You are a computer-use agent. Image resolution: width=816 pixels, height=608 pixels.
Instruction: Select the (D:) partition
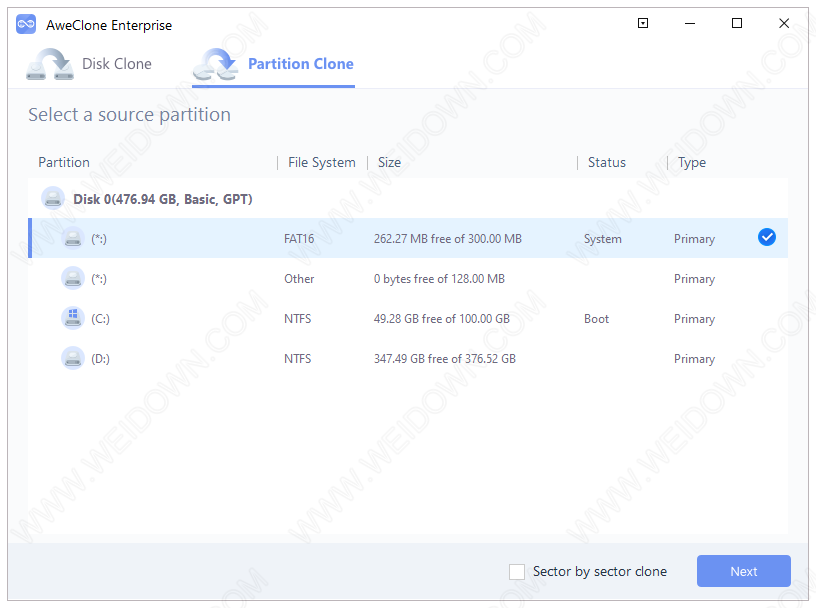[100, 359]
